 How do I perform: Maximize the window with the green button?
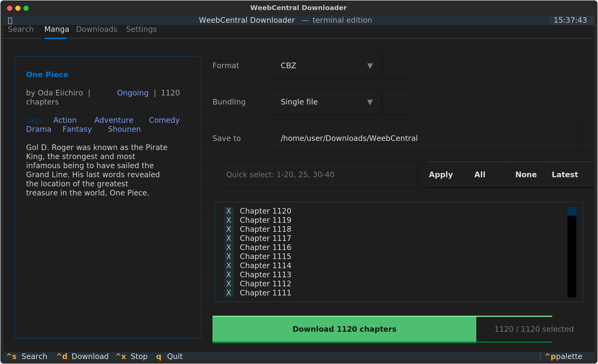click(26, 8)
